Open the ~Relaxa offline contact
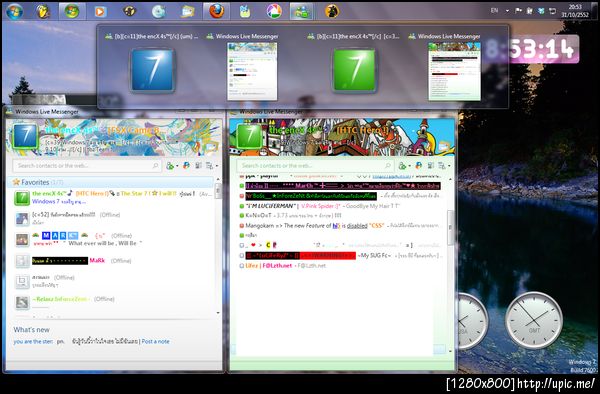The width and height of the screenshot is (600, 394). point(113,302)
